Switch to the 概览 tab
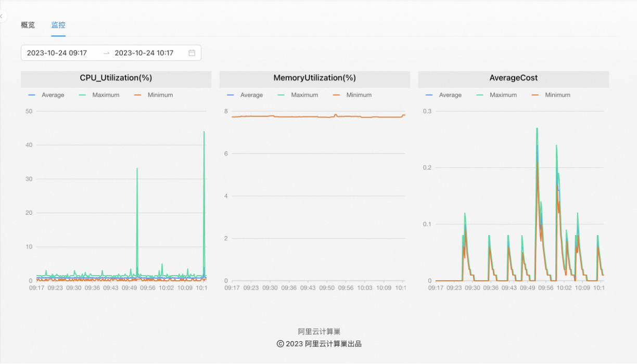 [x=28, y=25]
